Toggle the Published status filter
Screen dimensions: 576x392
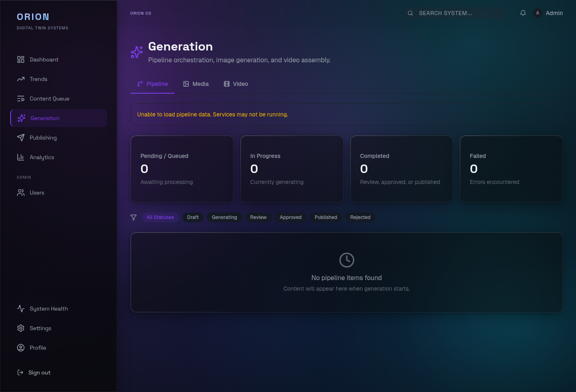[x=326, y=217]
